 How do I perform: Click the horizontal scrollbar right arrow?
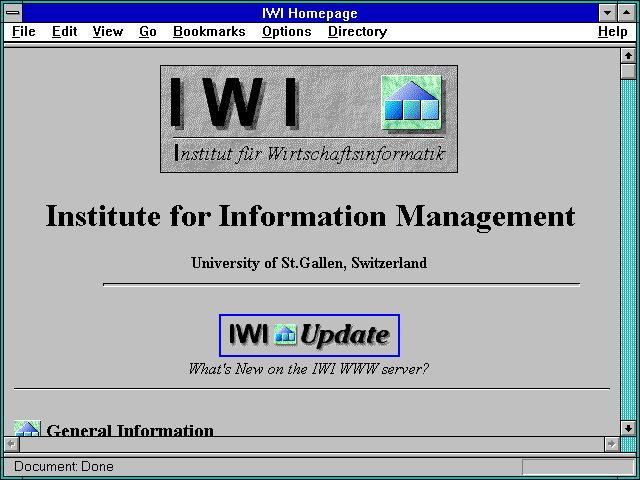(x=611, y=444)
